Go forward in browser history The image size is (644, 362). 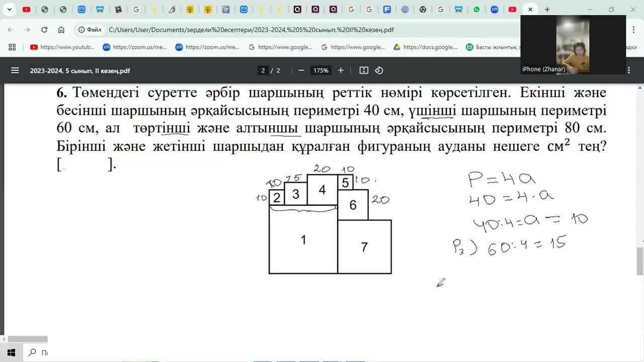pyautogui.click(x=27, y=30)
